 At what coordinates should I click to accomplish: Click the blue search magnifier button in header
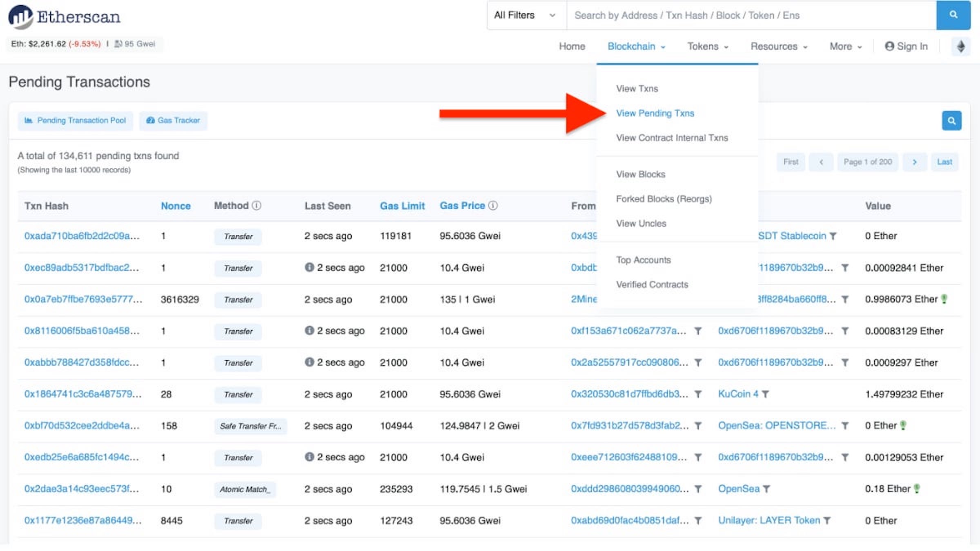tap(953, 15)
